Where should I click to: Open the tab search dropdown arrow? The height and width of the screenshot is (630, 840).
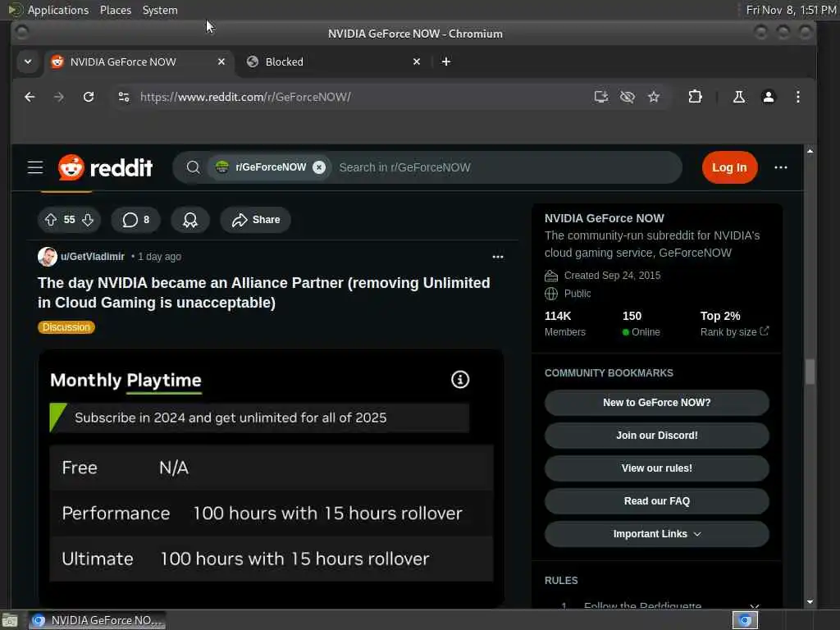[x=28, y=62]
